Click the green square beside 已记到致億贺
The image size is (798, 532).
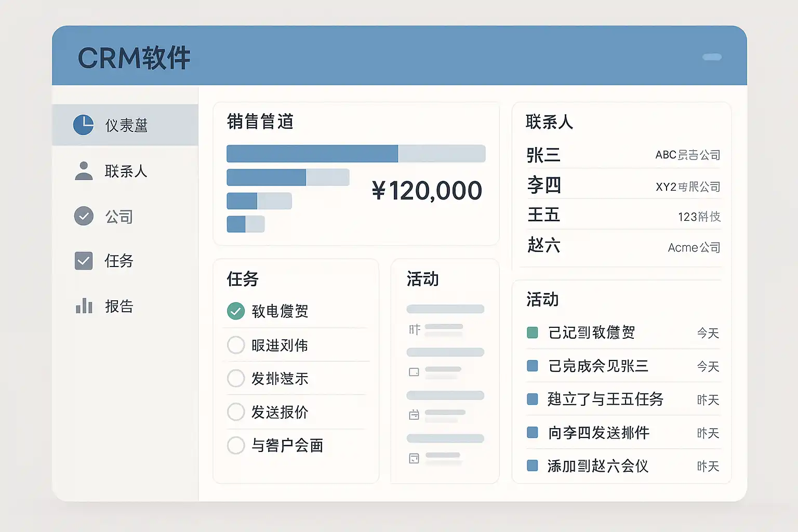click(x=533, y=332)
